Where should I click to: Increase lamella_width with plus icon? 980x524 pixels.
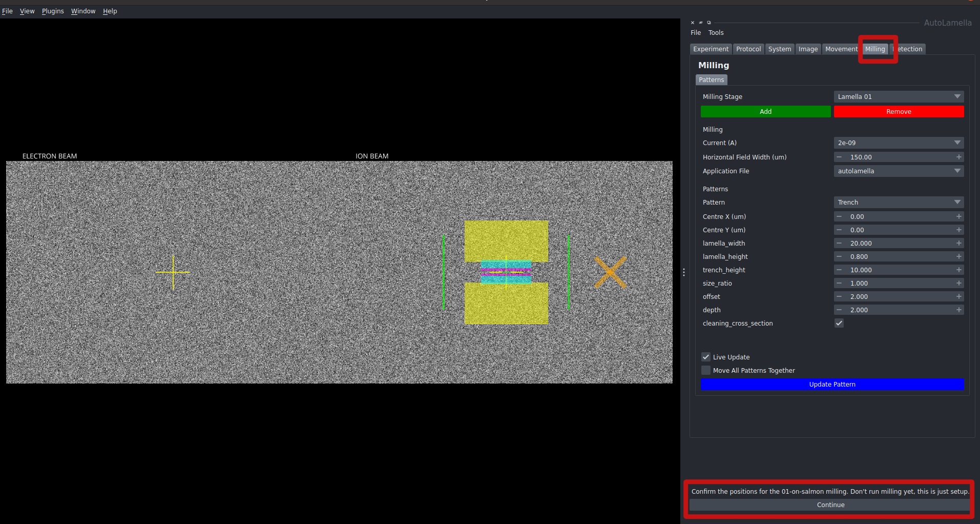(958, 243)
